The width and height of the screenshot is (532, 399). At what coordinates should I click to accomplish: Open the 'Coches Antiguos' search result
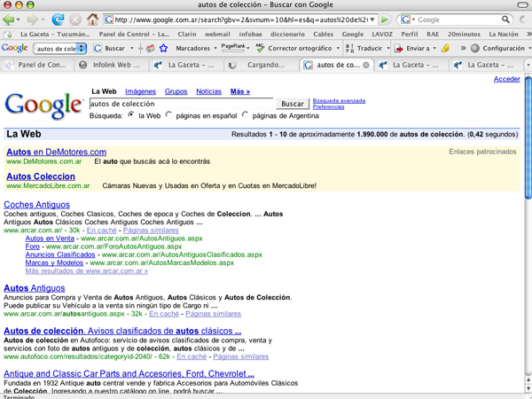36,205
